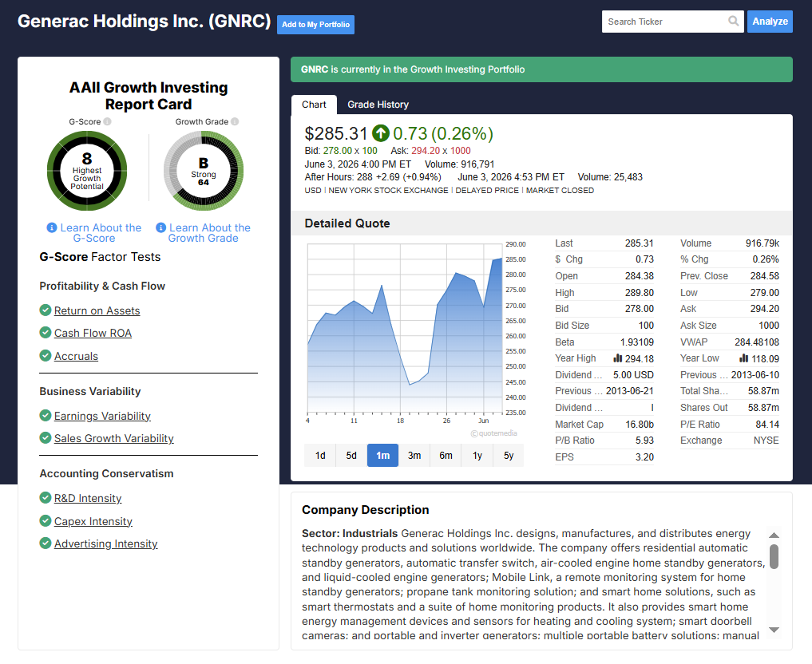This screenshot has width=812, height=664.
Task: Click Accruals green check icon
Action: (x=46, y=356)
